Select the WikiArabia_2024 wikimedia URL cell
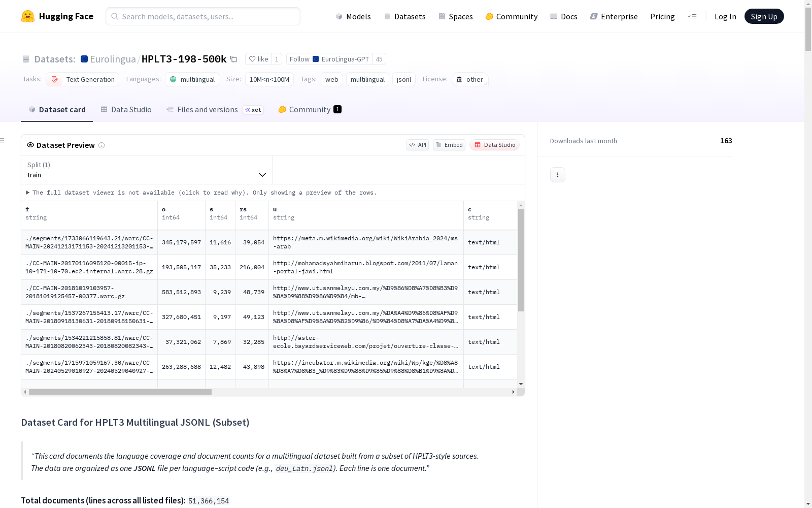 [x=366, y=242]
